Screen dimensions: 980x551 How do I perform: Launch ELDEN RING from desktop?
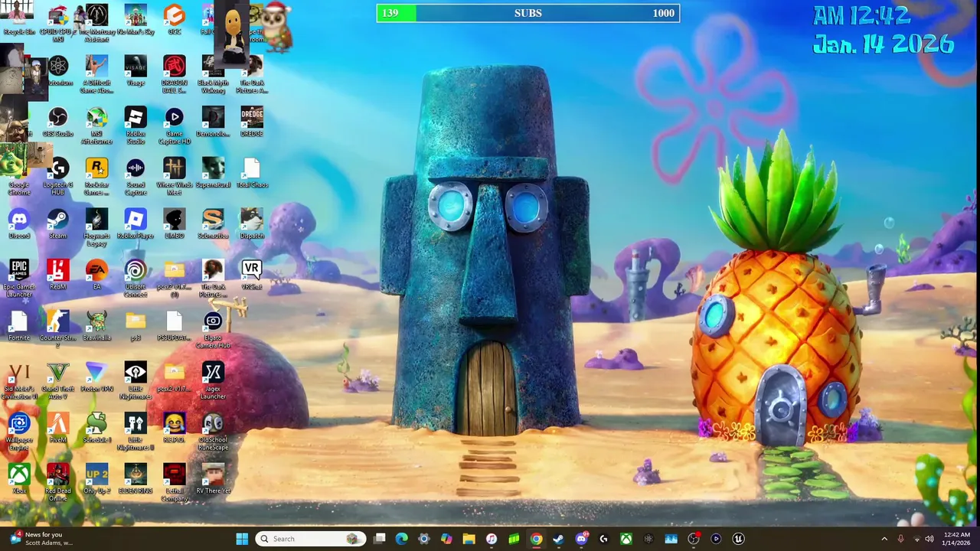click(x=136, y=478)
